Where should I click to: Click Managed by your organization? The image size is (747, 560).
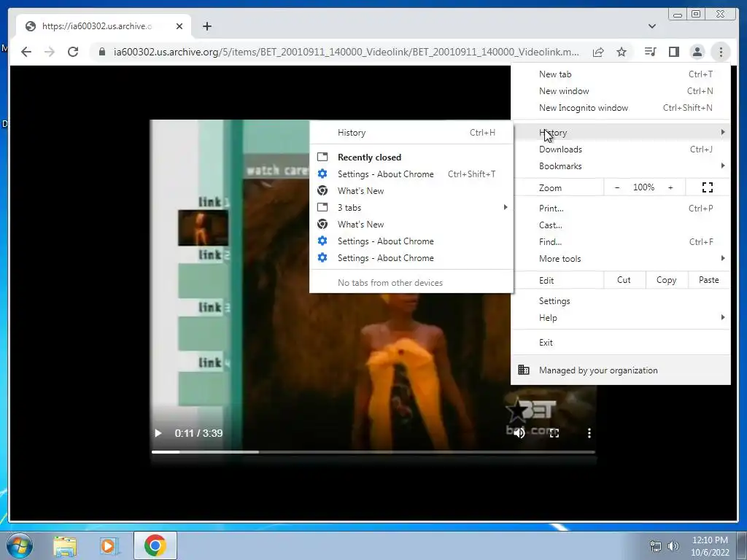pyautogui.click(x=621, y=370)
